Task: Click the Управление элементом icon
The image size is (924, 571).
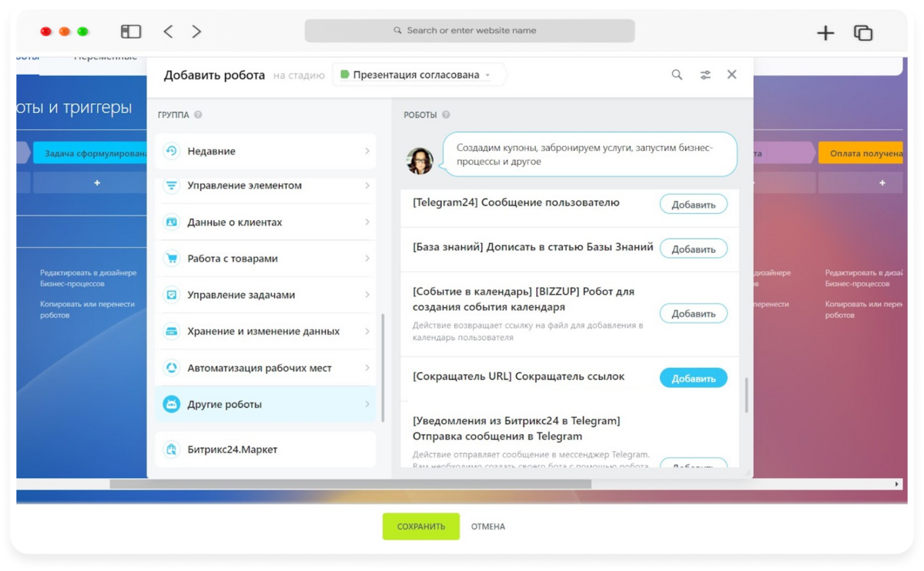Action: pyautogui.click(x=172, y=185)
